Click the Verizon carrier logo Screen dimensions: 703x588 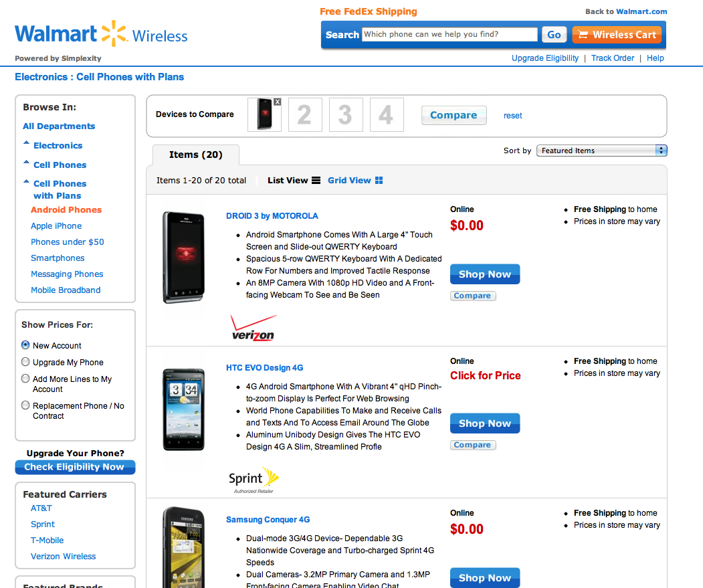pyautogui.click(x=253, y=328)
